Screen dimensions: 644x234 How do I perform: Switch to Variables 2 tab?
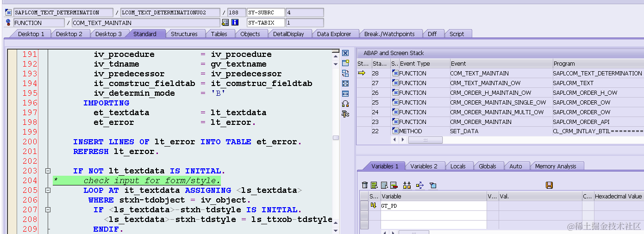point(424,166)
